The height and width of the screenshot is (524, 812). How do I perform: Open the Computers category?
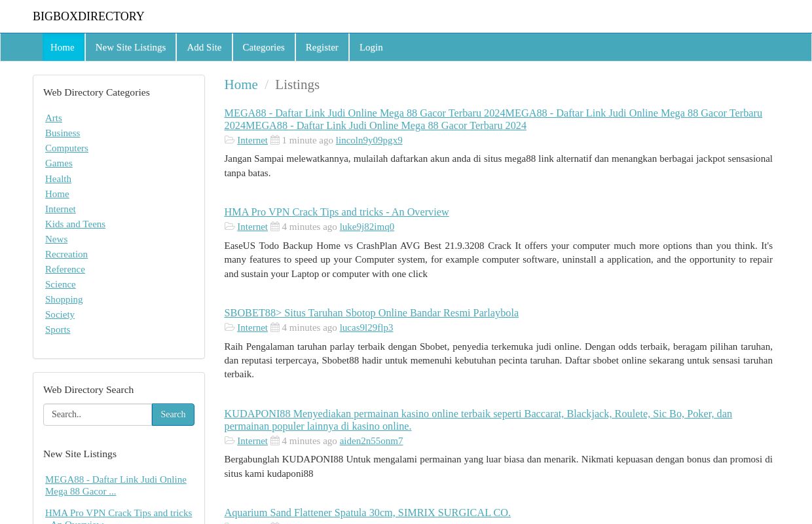point(67,148)
